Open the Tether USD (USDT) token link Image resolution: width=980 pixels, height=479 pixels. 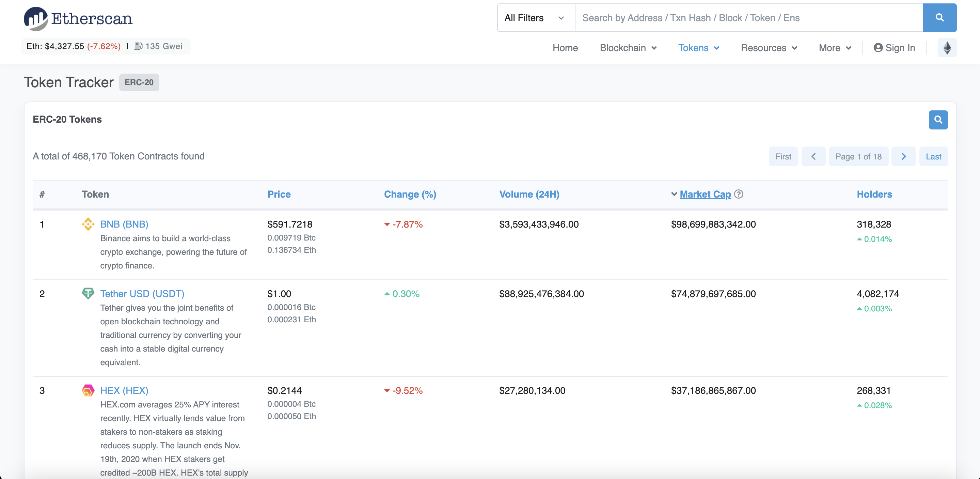coord(142,294)
